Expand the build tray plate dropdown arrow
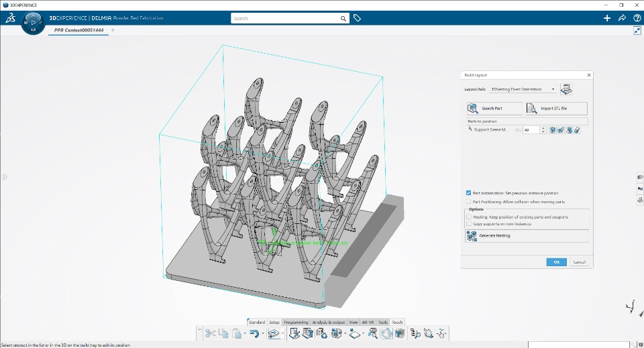The height and width of the screenshot is (348, 644). tap(363, 333)
